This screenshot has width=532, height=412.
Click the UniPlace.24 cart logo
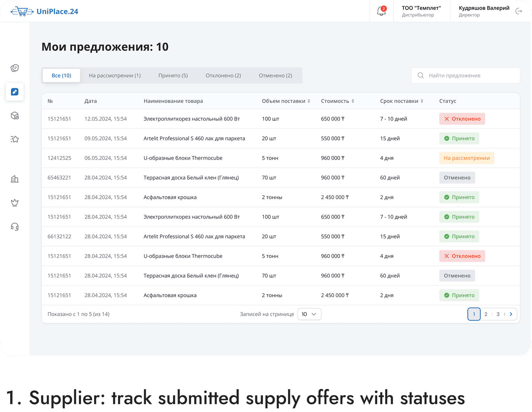click(44, 11)
